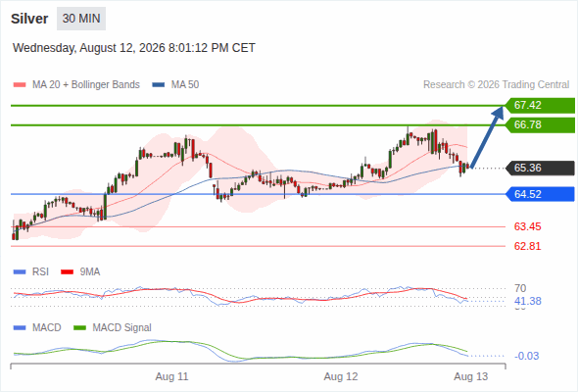
Task: Click the MA 50 legend swatch
Action: click(x=159, y=85)
